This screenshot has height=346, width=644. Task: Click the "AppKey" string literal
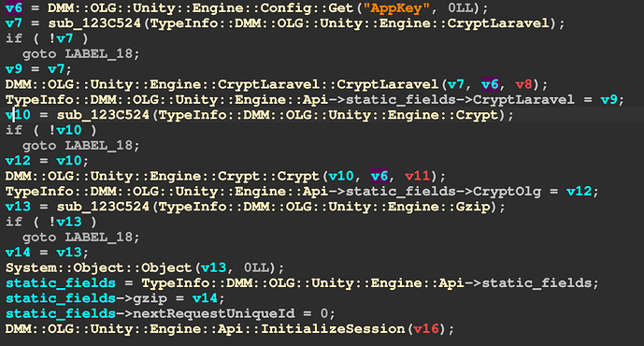(x=396, y=7)
